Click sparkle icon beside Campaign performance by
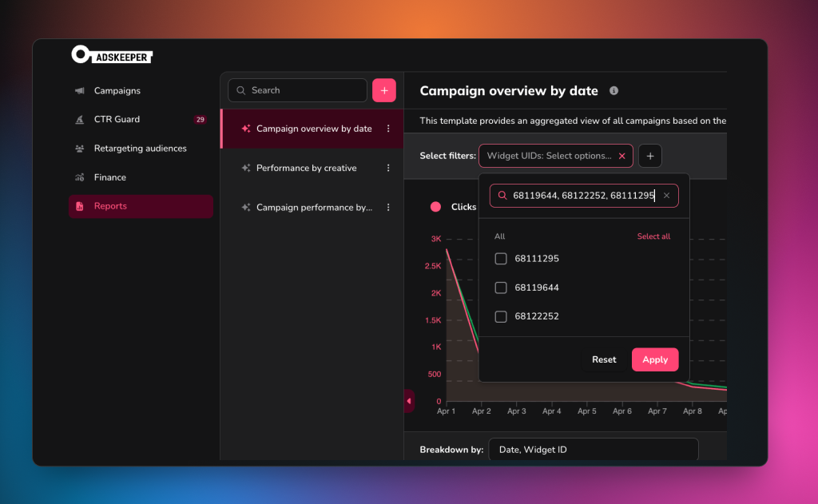 246,207
